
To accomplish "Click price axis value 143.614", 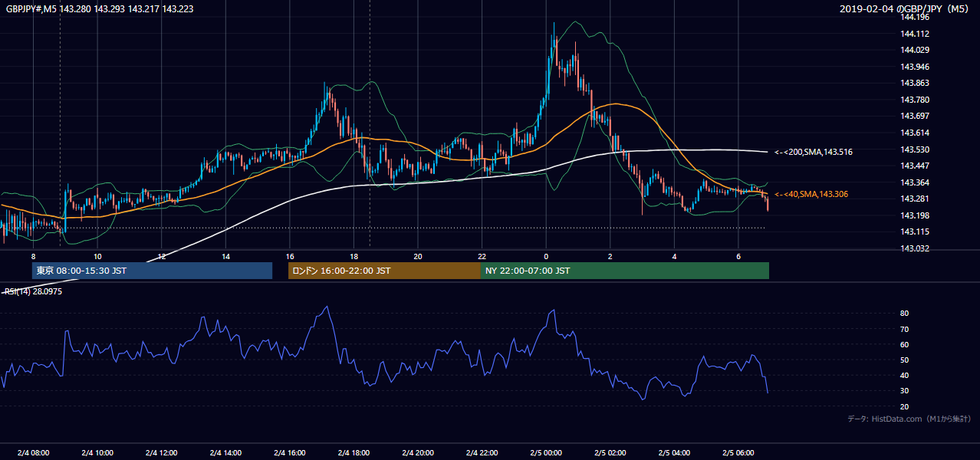I will [916, 133].
